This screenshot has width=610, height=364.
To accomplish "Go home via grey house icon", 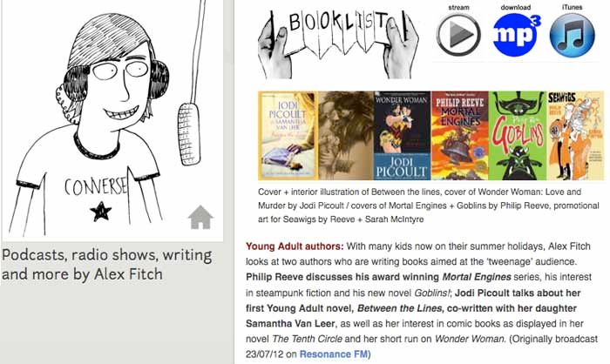I will [200, 217].
